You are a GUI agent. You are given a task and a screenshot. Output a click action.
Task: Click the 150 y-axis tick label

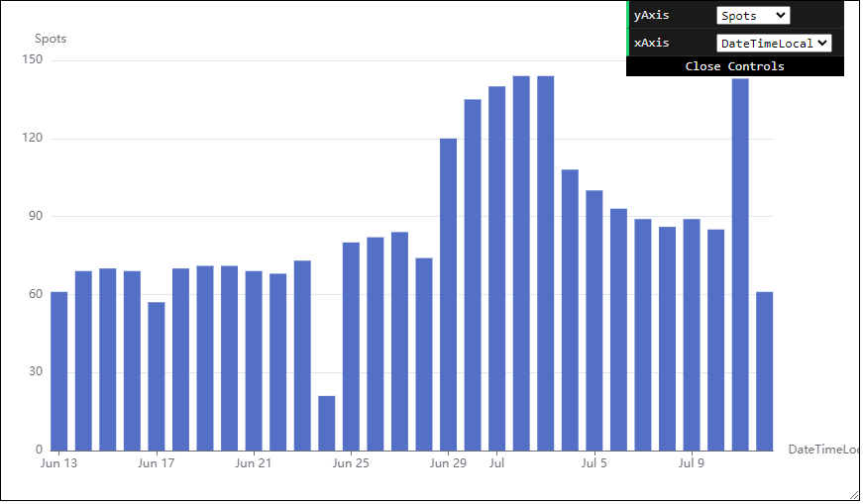[33, 60]
